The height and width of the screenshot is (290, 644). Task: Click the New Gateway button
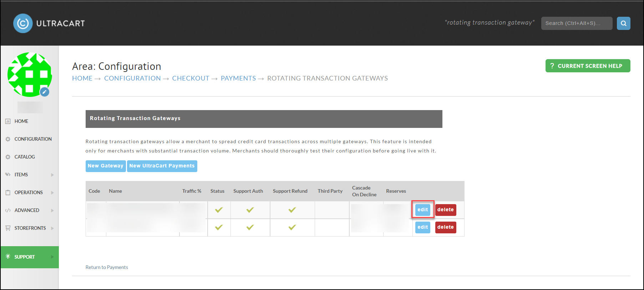click(106, 166)
